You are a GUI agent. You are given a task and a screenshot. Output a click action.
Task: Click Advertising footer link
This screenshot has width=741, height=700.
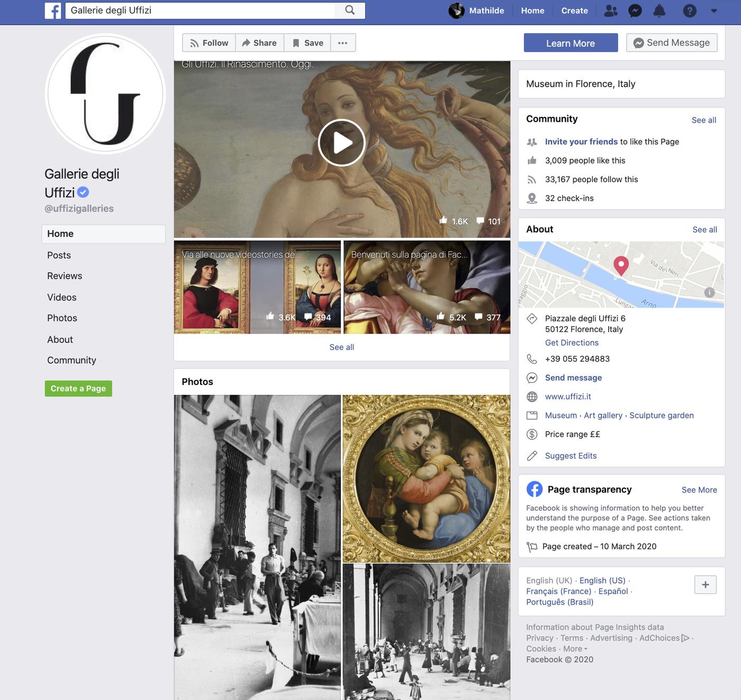611,638
